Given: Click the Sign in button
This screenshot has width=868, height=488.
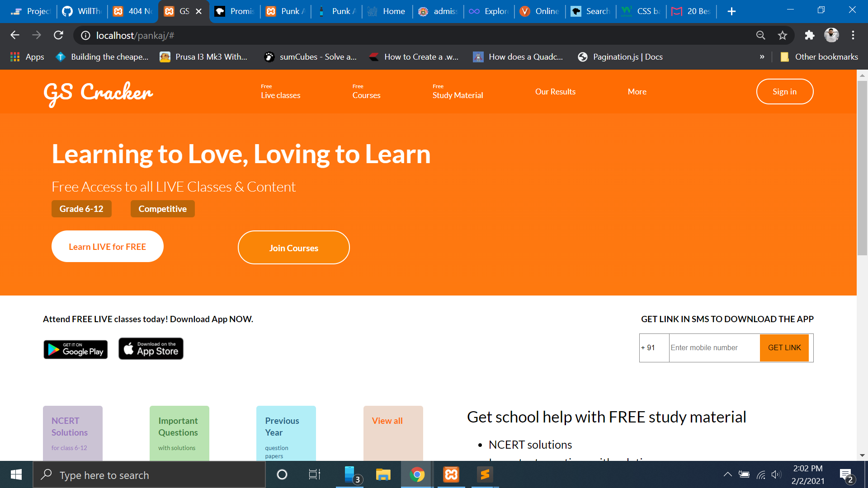Looking at the screenshot, I should [784, 92].
